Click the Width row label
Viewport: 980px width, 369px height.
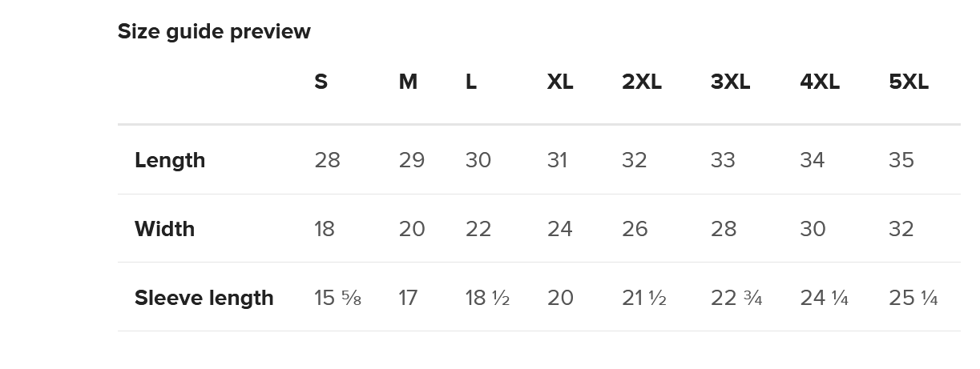(164, 229)
